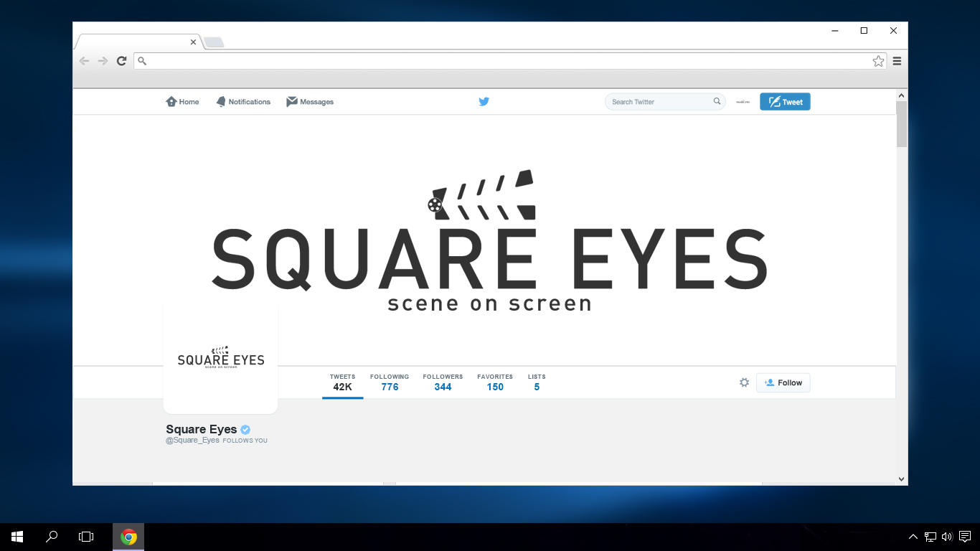This screenshot has height=551, width=980.
Task: View the Followers 344 list
Action: tap(443, 382)
